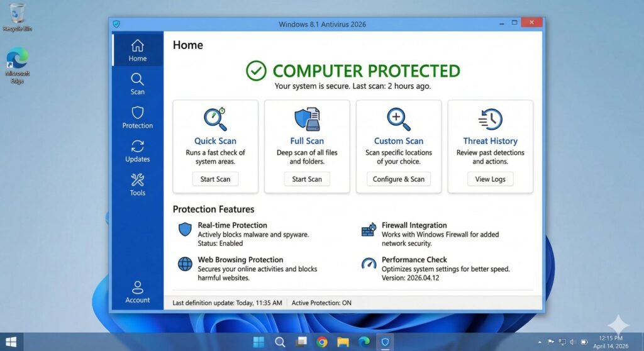
Task: Click the Performance Check gauge icon
Action: click(x=369, y=264)
